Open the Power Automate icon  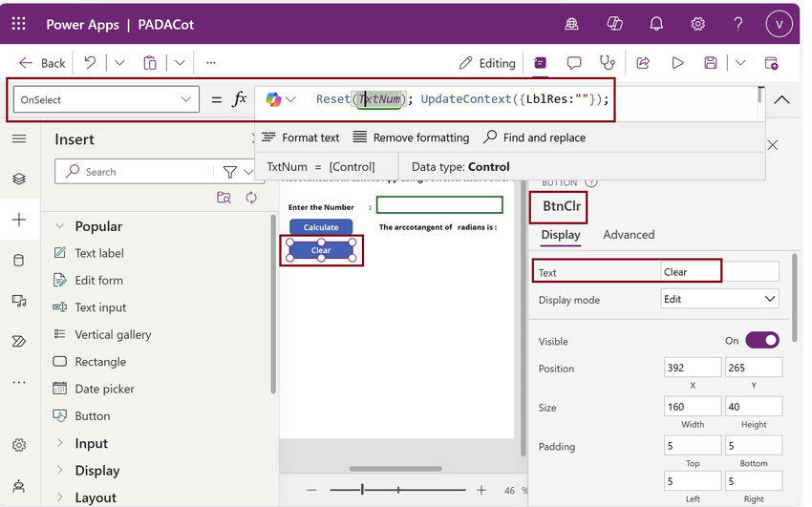[x=19, y=342]
